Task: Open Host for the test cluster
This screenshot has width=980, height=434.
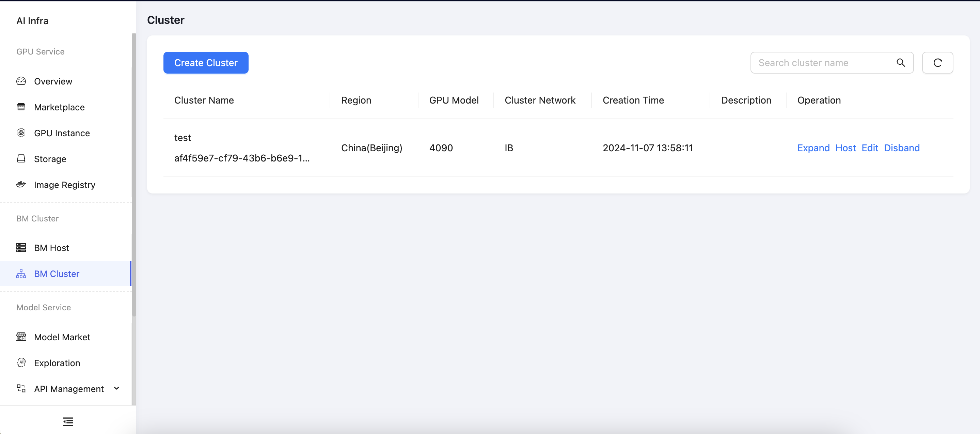Action: click(x=845, y=148)
